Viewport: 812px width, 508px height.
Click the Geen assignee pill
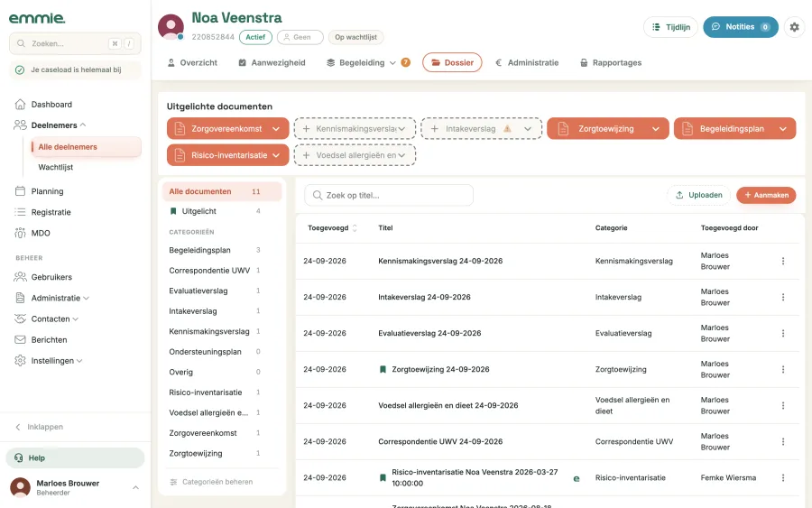(x=300, y=37)
